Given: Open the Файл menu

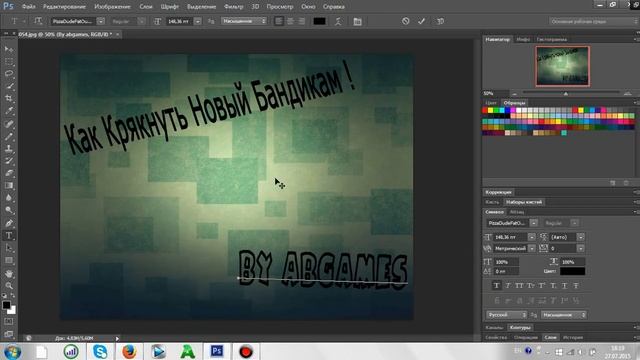Looking at the screenshot, I should click(28, 7).
